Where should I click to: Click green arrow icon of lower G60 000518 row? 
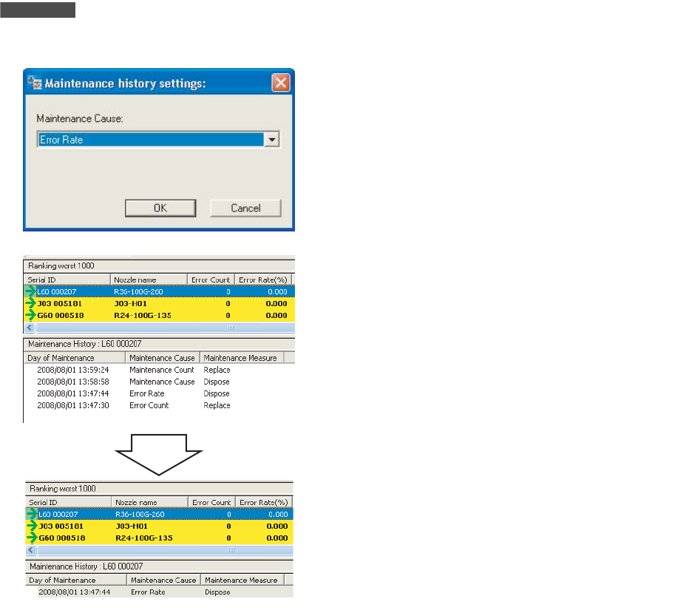pyautogui.click(x=32, y=538)
